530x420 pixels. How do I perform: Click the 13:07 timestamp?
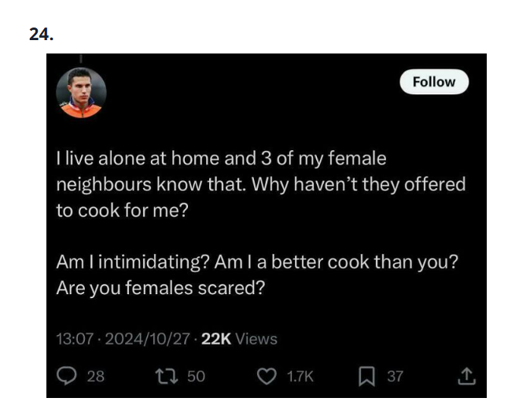[x=75, y=339]
